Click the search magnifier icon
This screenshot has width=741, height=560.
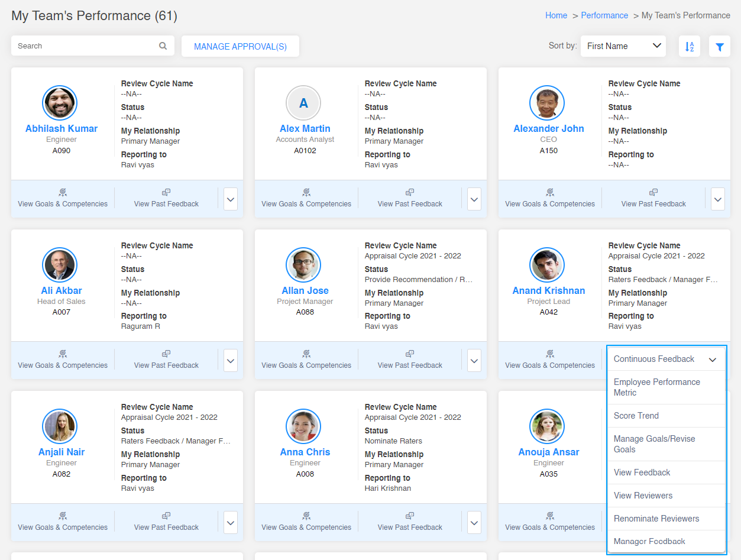coord(163,46)
